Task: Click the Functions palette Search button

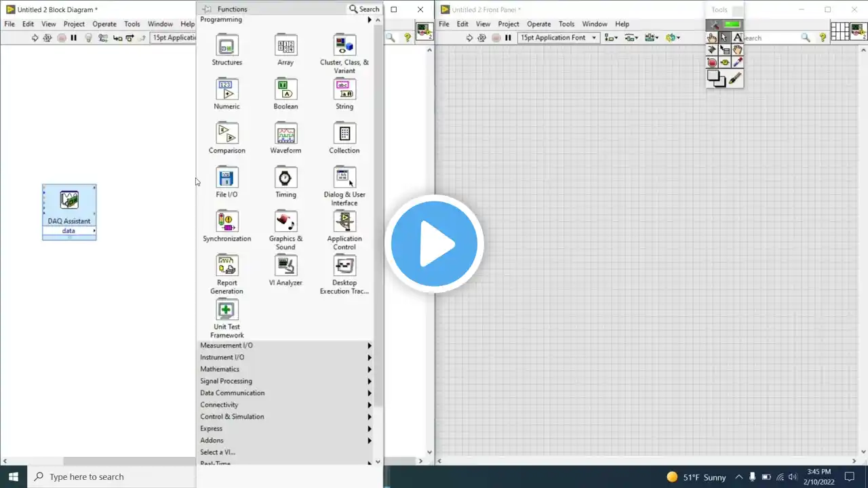Action: (365, 9)
